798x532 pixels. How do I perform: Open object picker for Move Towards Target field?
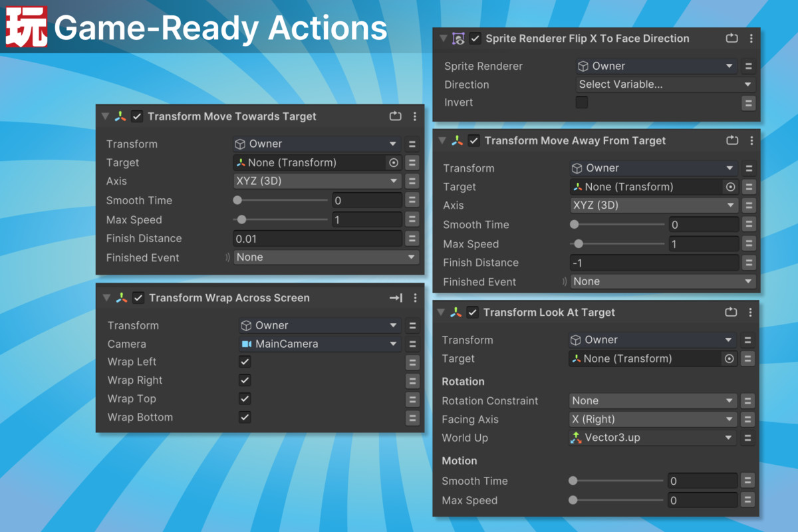(x=393, y=162)
